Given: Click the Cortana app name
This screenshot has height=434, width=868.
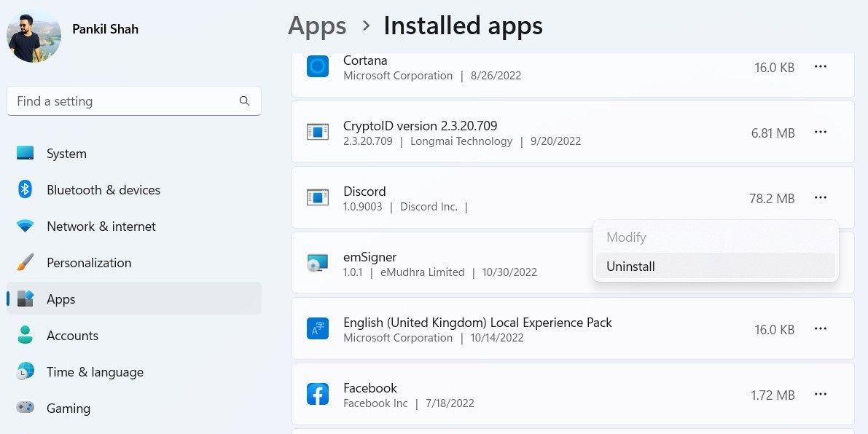Looking at the screenshot, I should [x=365, y=60].
